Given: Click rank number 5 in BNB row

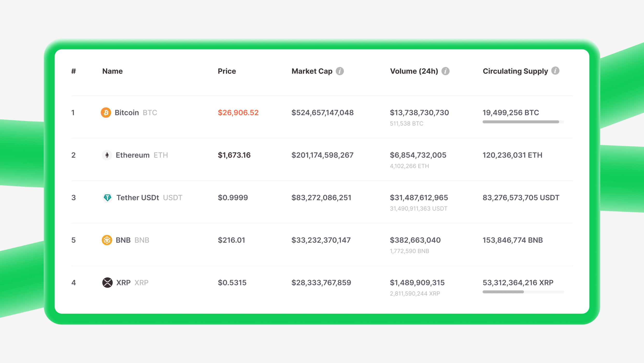Looking at the screenshot, I should coord(74,240).
